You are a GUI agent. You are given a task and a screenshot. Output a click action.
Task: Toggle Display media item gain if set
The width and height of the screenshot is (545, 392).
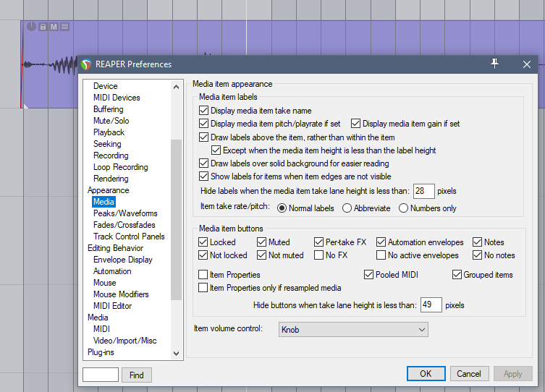[x=355, y=124]
